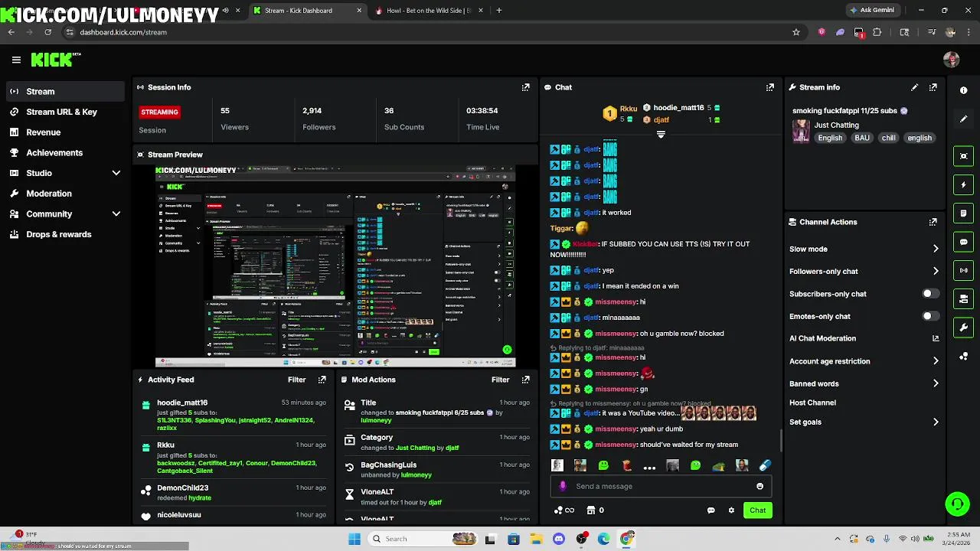Select the pill emote in quick emotes
The height and width of the screenshot is (551, 980).
[765, 465]
